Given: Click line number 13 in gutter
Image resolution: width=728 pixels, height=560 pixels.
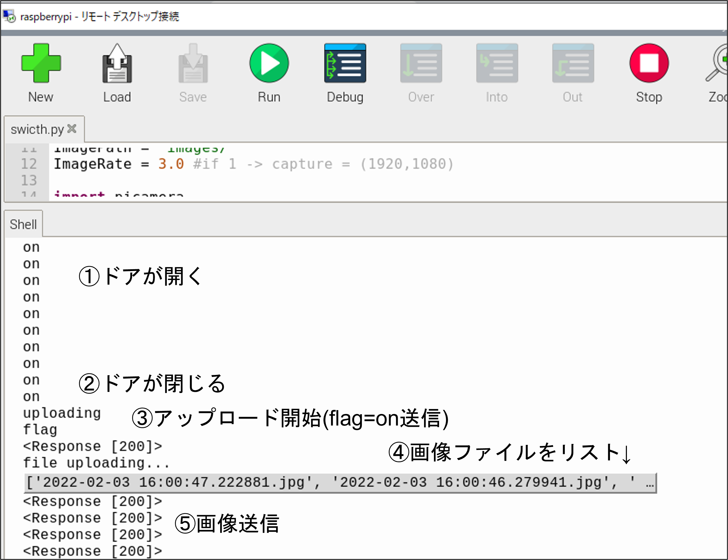Looking at the screenshot, I should pos(29,180).
